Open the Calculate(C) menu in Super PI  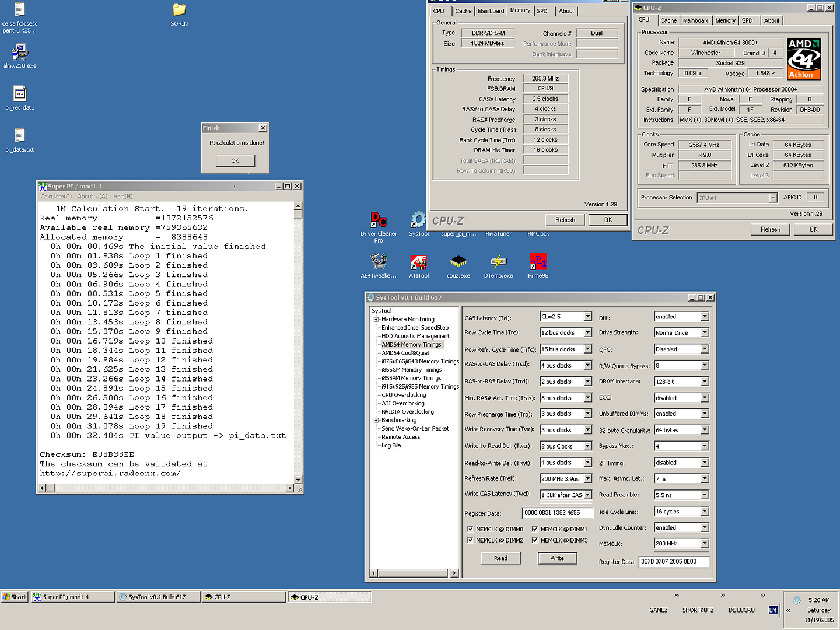[56, 197]
